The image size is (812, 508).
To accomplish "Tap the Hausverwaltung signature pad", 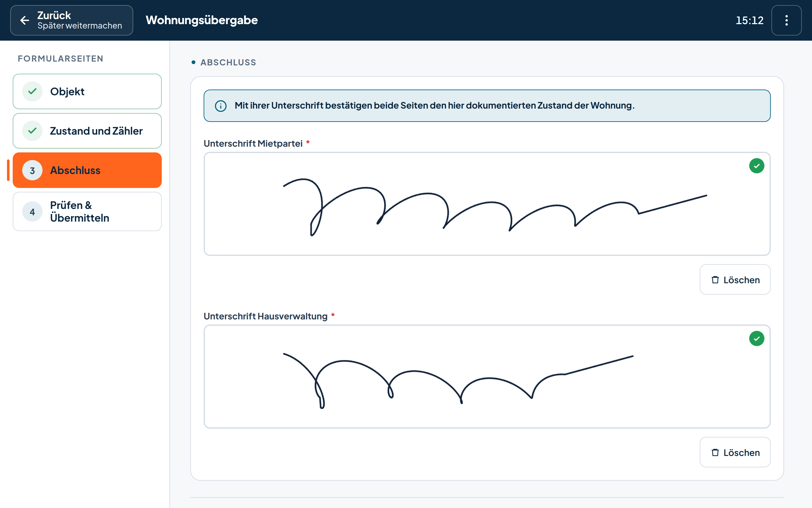I will point(487,377).
